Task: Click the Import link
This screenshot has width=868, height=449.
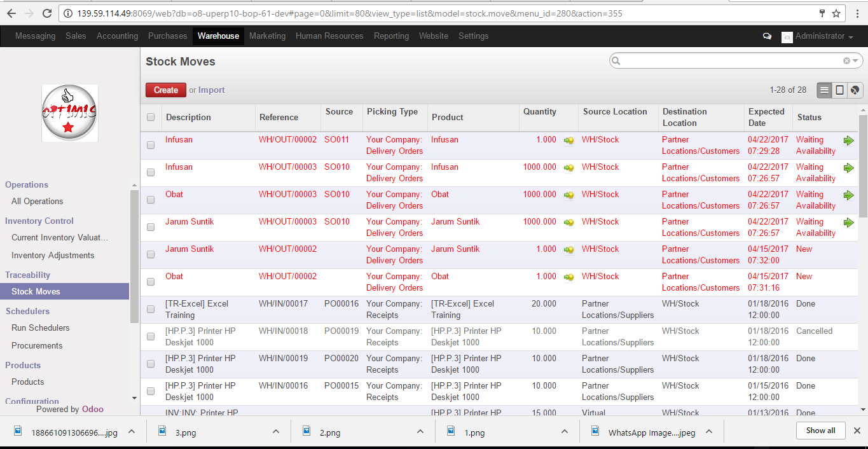Action: 212,90
